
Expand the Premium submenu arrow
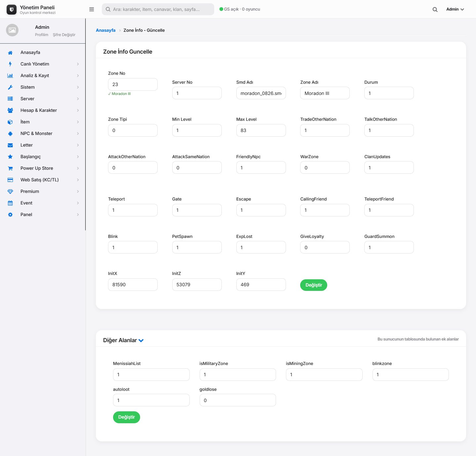[78, 192]
